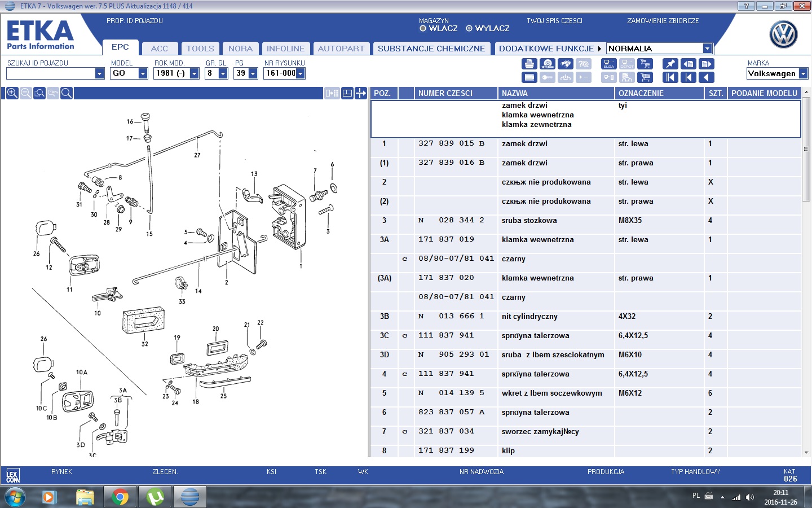Viewport: 812px width, 508px height.
Task: Click the OZNACZENIE column header
Action: [x=659, y=93]
